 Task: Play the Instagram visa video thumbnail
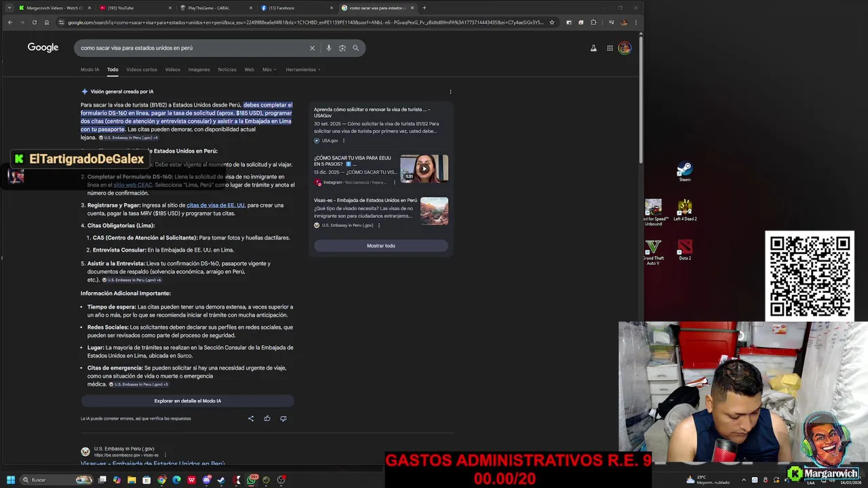[x=424, y=169]
